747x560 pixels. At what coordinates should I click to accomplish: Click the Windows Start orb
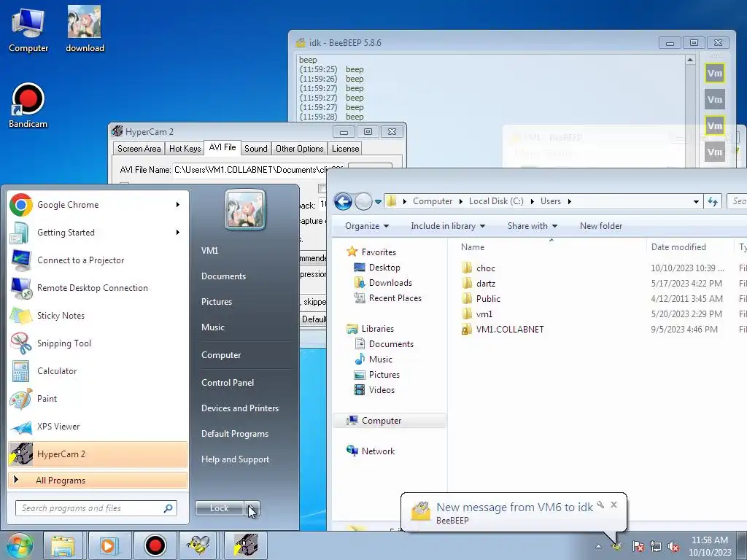(20, 545)
